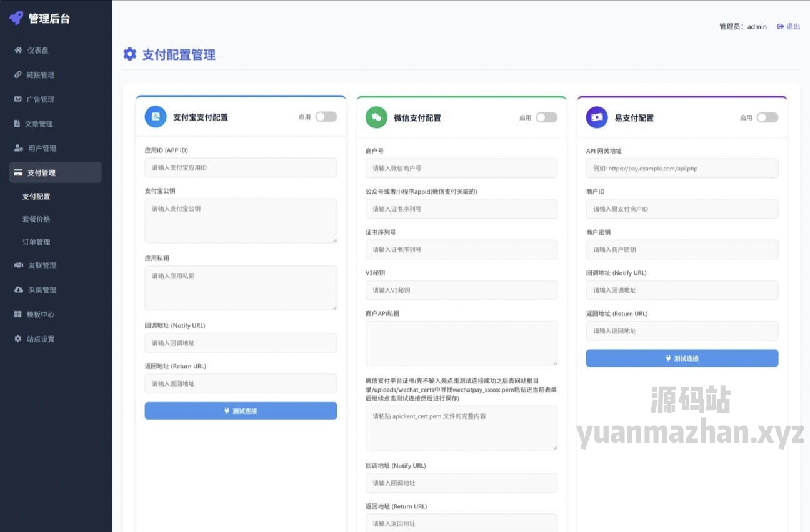
Task: Click the gear icon beside 支付配置管理
Action: [x=130, y=54]
